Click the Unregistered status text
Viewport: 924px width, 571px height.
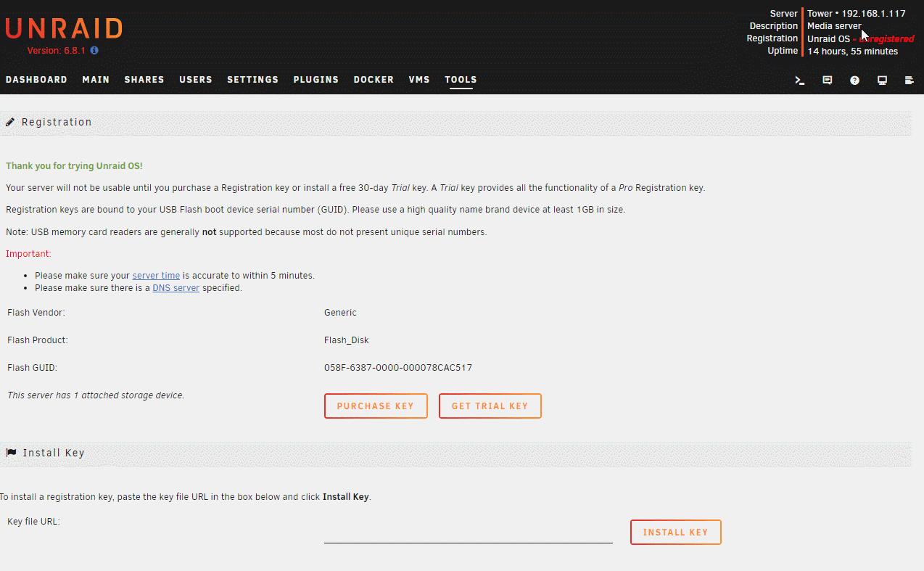(886, 39)
